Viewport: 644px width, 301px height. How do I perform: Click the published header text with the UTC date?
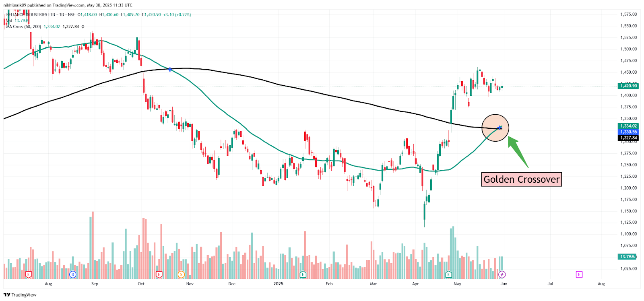68,5
